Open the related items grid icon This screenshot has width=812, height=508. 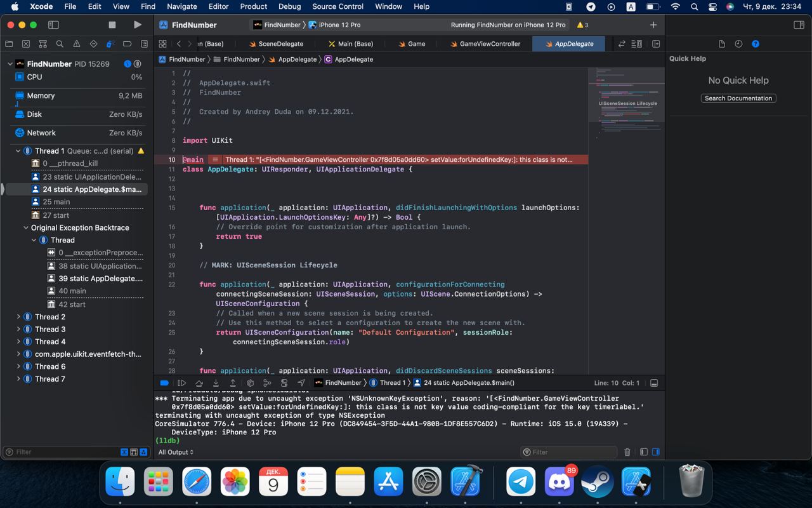162,44
